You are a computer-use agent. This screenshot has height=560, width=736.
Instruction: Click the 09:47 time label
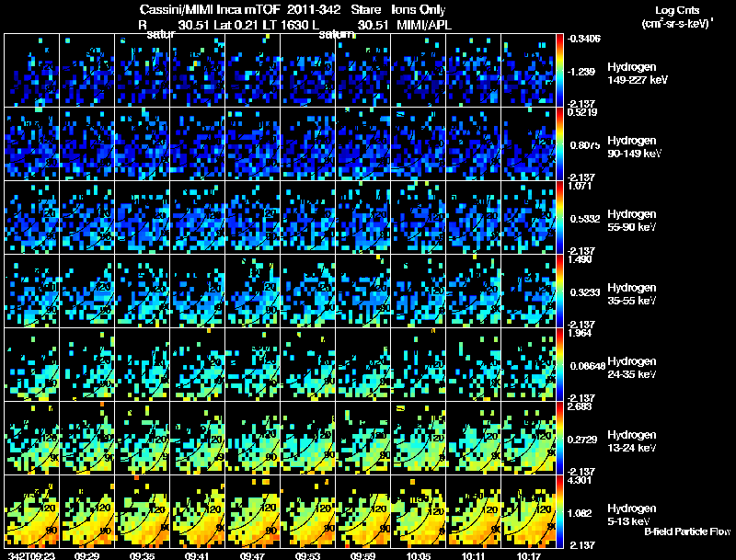tap(252, 555)
